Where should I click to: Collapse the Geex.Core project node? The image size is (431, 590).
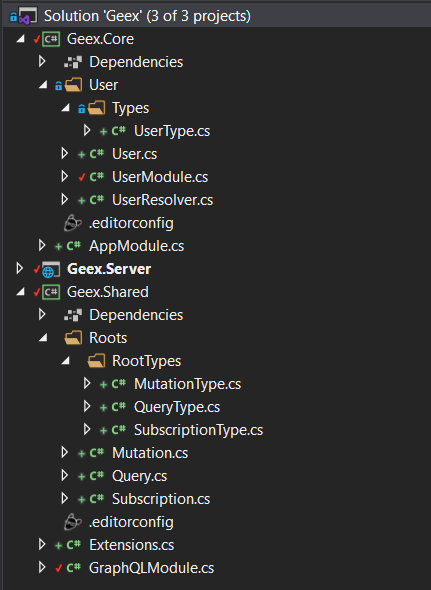click(x=20, y=39)
